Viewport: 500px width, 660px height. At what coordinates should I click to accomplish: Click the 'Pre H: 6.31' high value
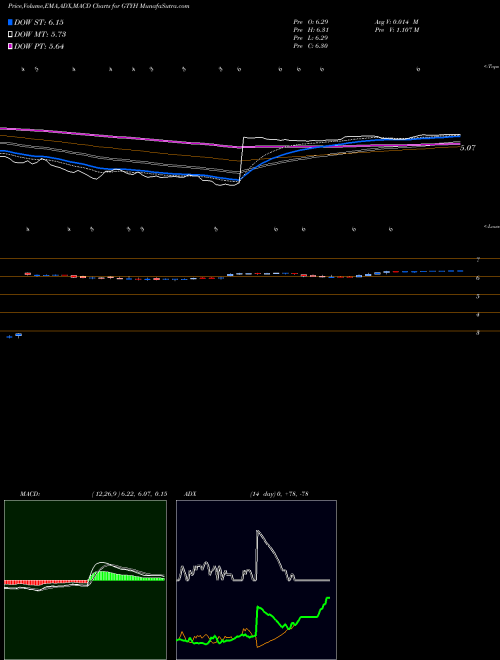[311, 30]
